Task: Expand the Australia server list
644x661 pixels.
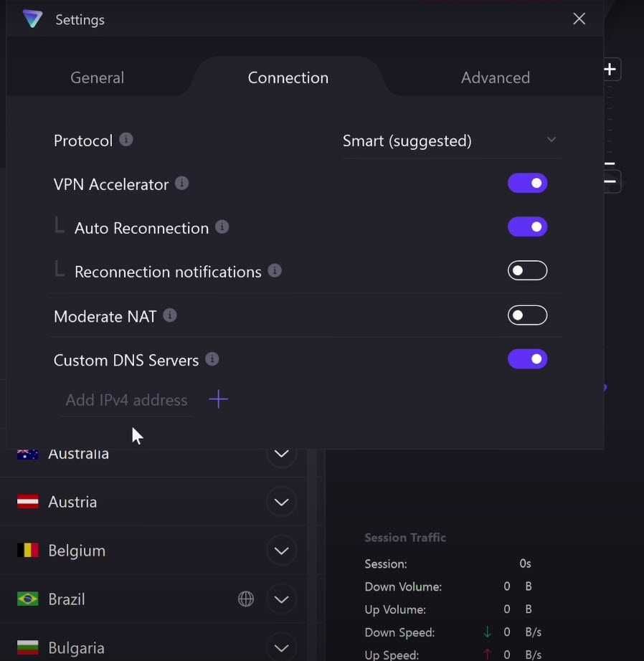Action: click(281, 453)
